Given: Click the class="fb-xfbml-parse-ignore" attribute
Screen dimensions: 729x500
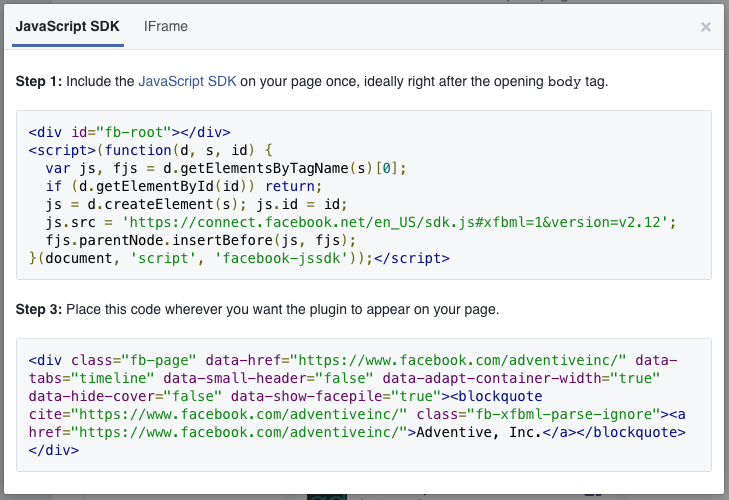Looking at the screenshot, I should pyautogui.click(x=538, y=414).
